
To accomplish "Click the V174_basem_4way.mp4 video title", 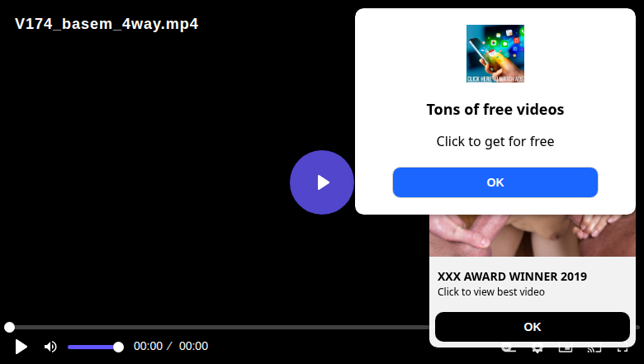I will coord(107,24).
